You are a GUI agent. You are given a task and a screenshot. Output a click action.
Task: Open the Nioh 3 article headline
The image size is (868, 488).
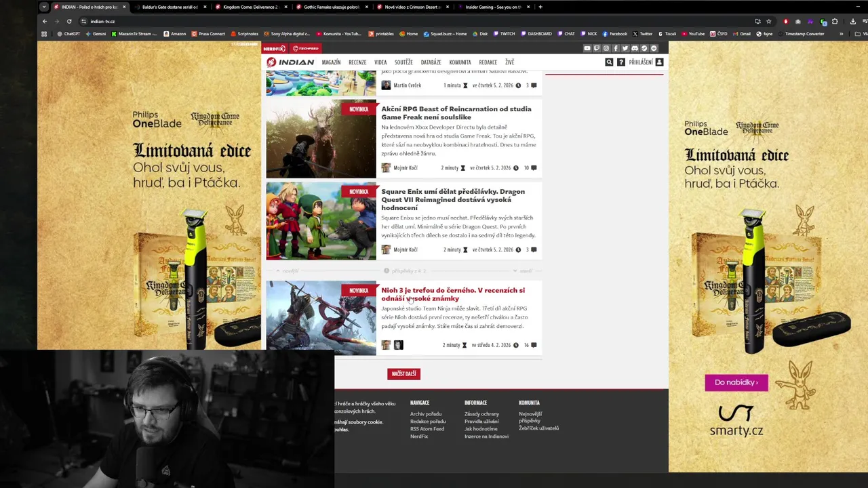tap(453, 294)
